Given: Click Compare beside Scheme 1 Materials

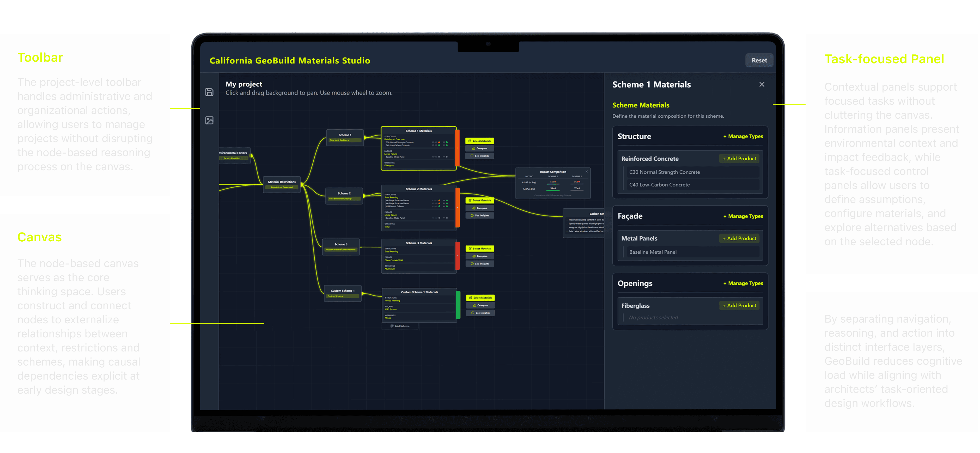Looking at the screenshot, I should coord(479,149).
